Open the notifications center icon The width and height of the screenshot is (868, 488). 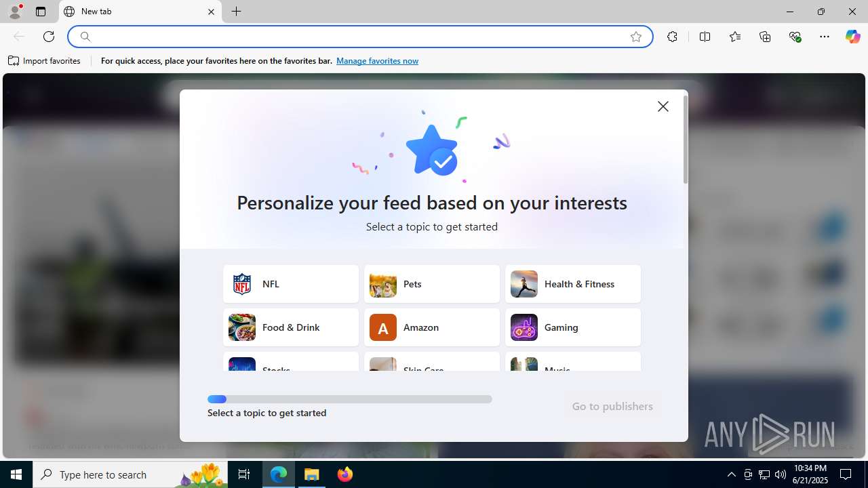tap(846, 474)
